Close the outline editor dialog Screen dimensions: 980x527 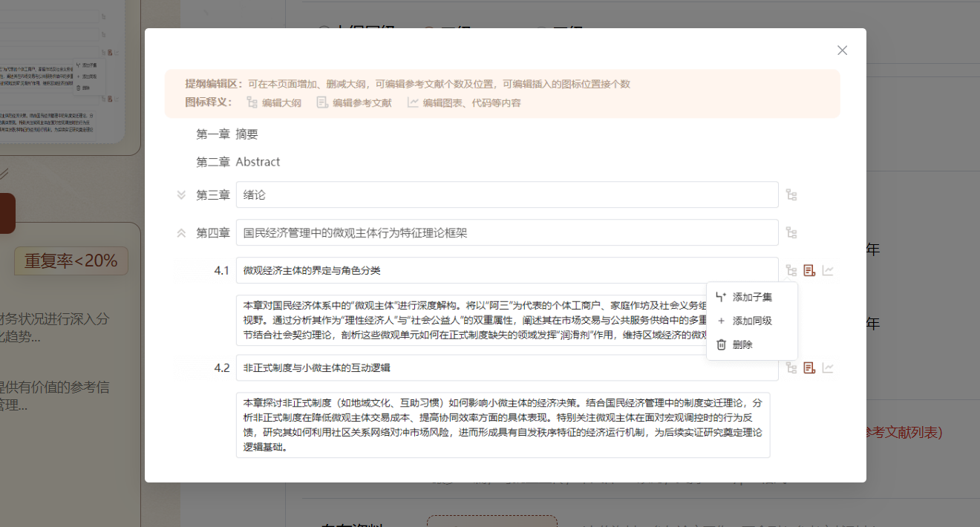point(842,50)
